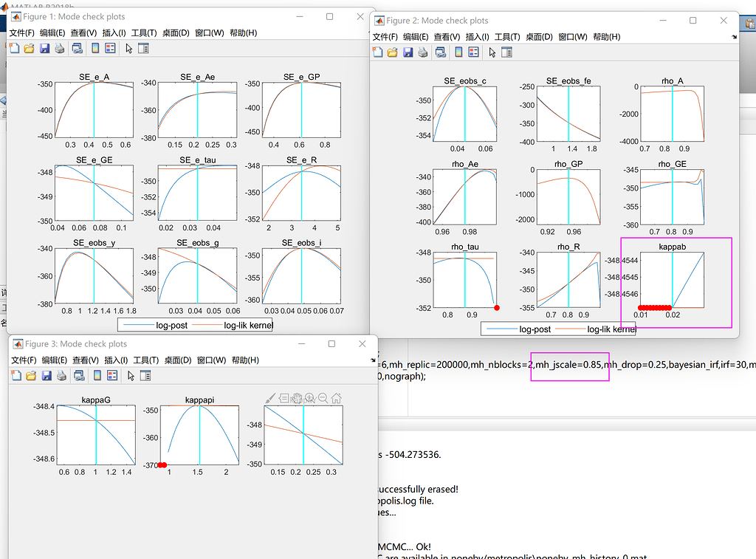Select the Zoom Out icon in the axes toolbar
This screenshot has height=559, width=756.
point(321,398)
